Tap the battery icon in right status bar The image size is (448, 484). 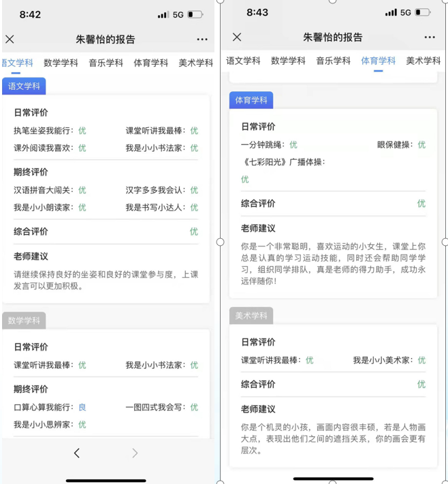pyautogui.click(x=423, y=12)
